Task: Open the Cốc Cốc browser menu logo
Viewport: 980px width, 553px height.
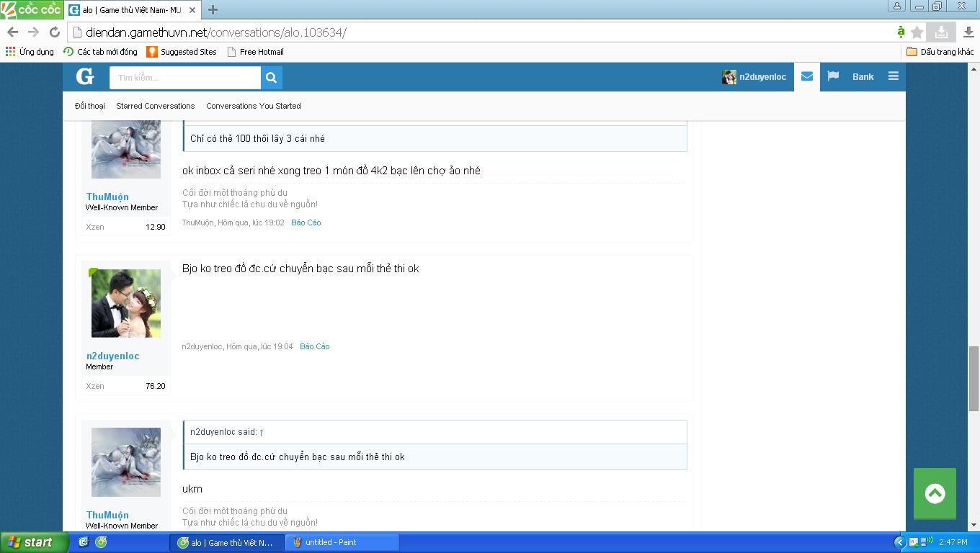Action: 32,9
